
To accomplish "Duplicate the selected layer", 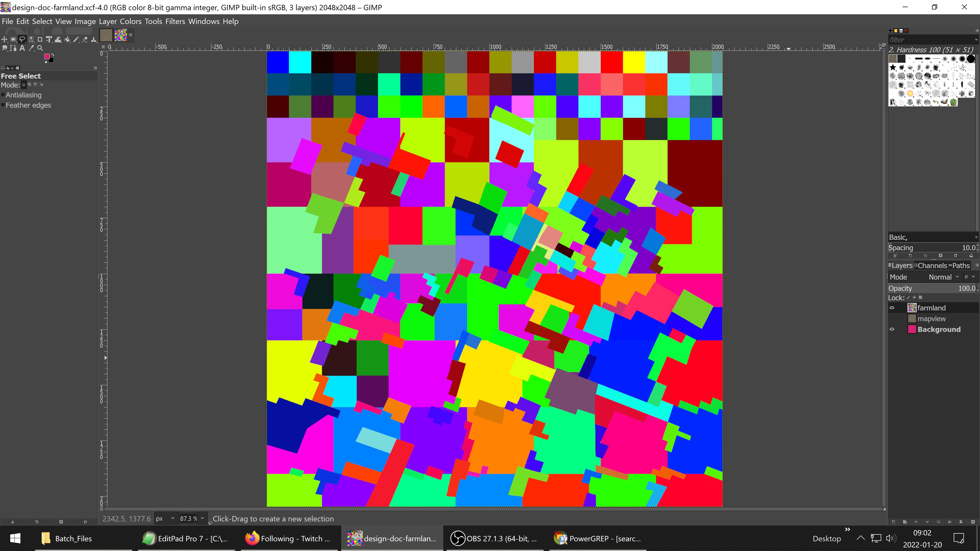I will 939,522.
